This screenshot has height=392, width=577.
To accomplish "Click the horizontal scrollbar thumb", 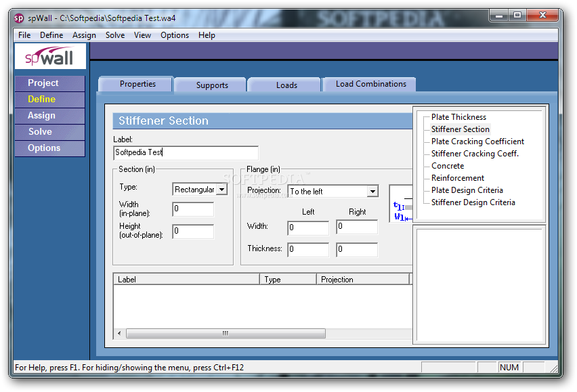I will pos(226,334).
